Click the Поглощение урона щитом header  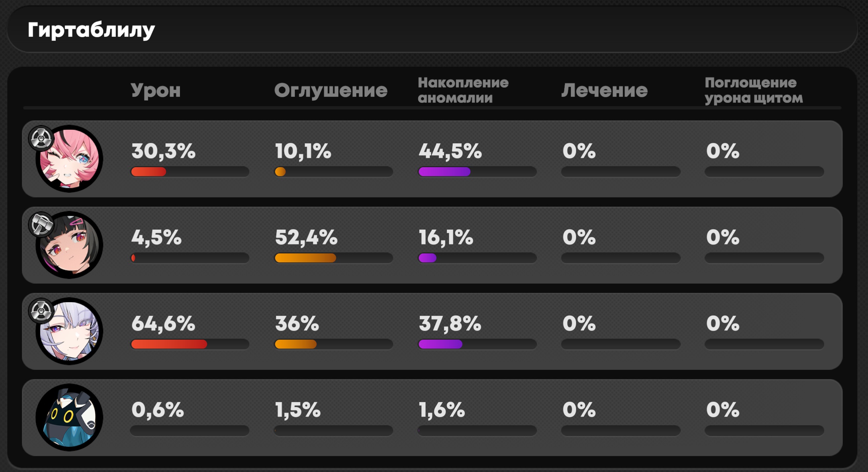pyautogui.click(x=754, y=90)
